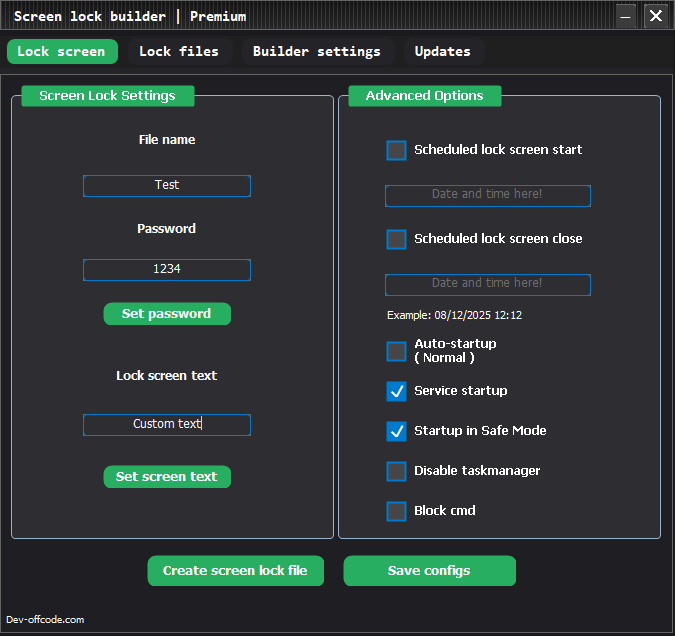
Task: Tick the Disable taskmanager checkbox
Action: (x=396, y=471)
